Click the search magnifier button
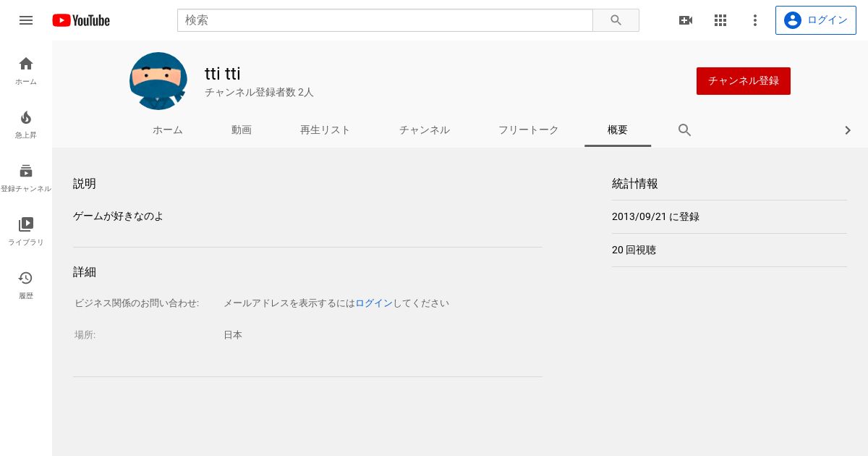 tap(616, 20)
